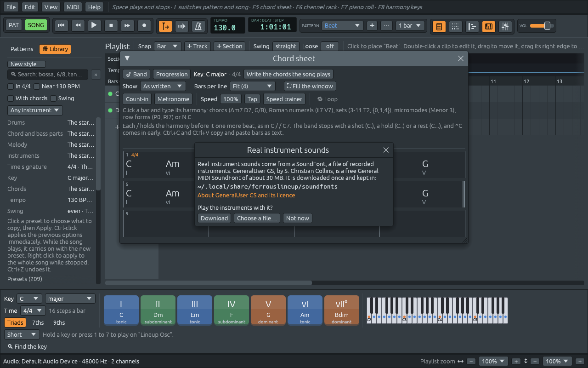Open About GeneralUser GS and its licence link
The width and height of the screenshot is (588, 368).
(x=246, y=195)
